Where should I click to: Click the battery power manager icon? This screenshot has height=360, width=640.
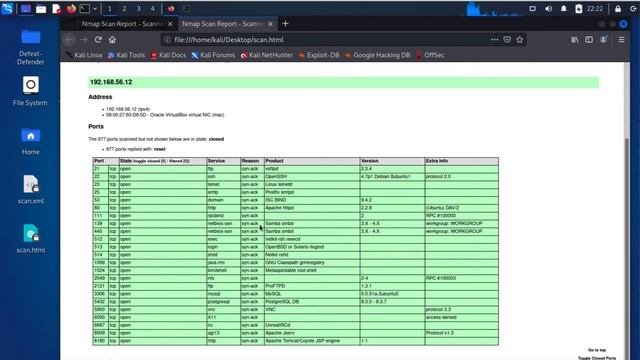pyautogui.click(x=578, y=9)
